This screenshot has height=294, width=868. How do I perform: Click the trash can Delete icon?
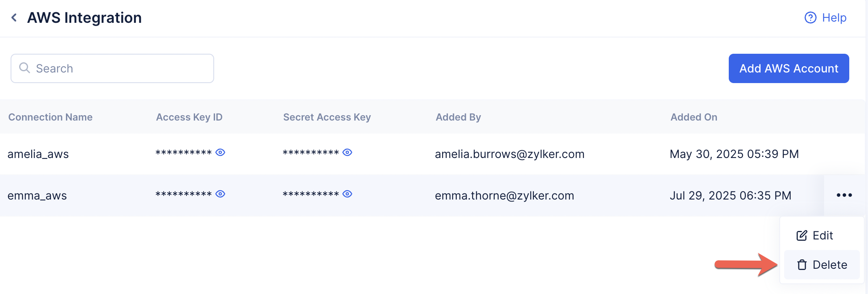(802, 265)
